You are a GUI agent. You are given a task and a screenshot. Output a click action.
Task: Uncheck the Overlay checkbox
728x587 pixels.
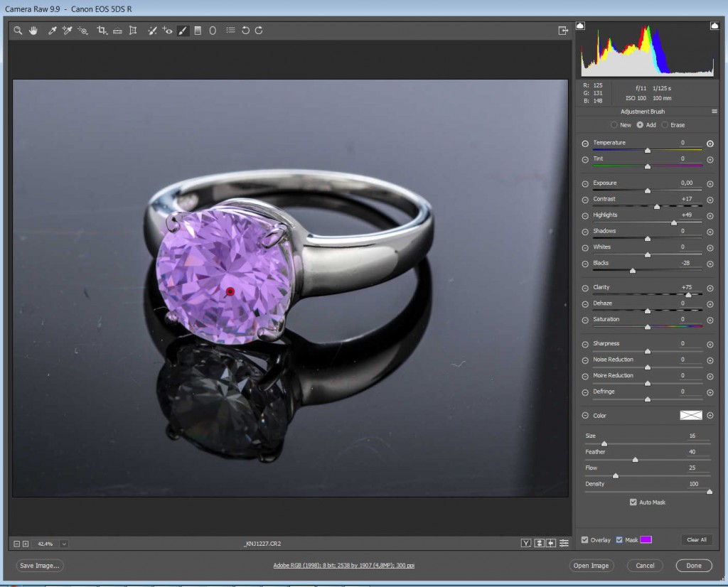pos(584,540)
